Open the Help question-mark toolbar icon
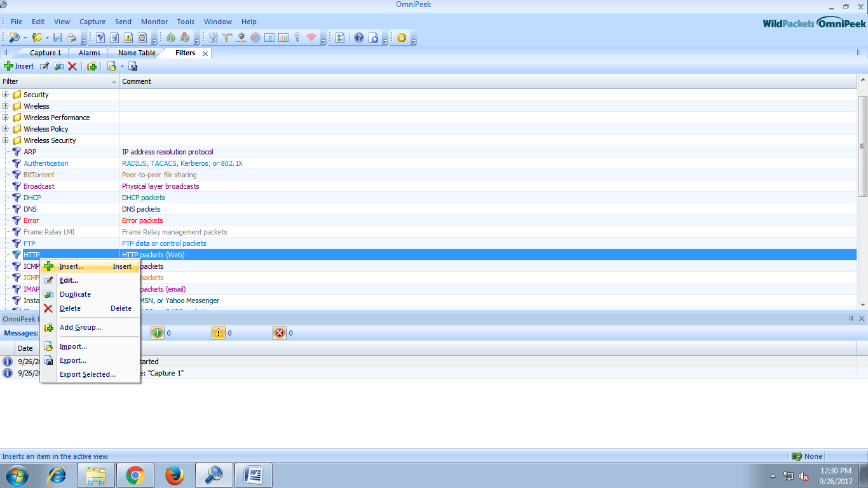The height and width of the screenshot is (488, 868). click(x=359, y=37)
